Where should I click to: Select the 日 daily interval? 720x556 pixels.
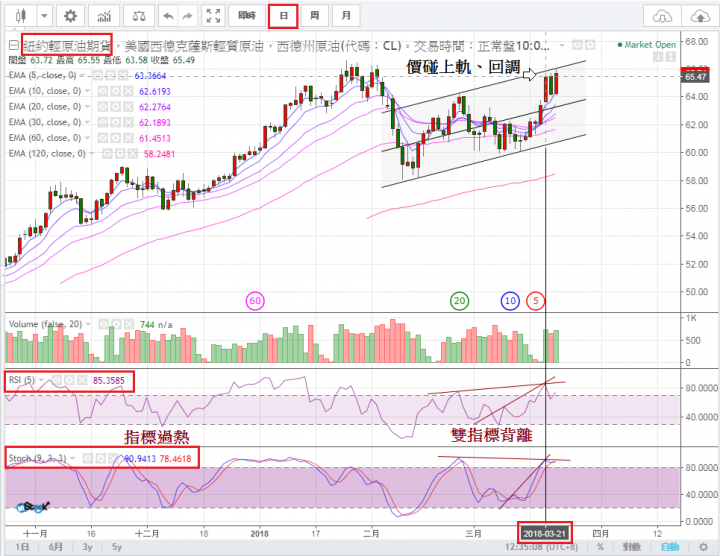(283, 16)
